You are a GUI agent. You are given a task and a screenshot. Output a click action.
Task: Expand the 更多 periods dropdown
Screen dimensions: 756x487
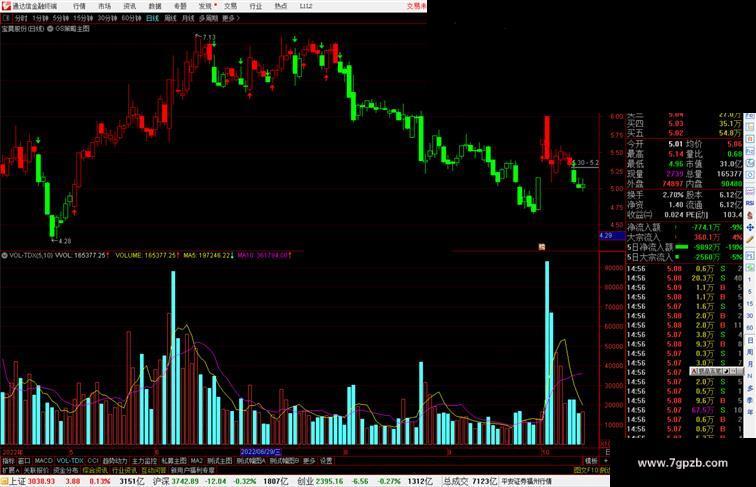(x=231, y=18)
